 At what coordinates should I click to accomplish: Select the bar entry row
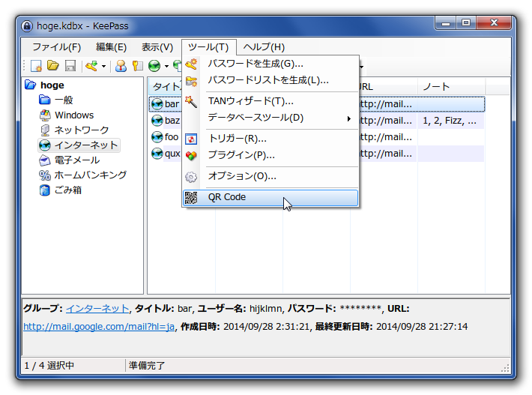pyautogui.click(x=316, y=104)
